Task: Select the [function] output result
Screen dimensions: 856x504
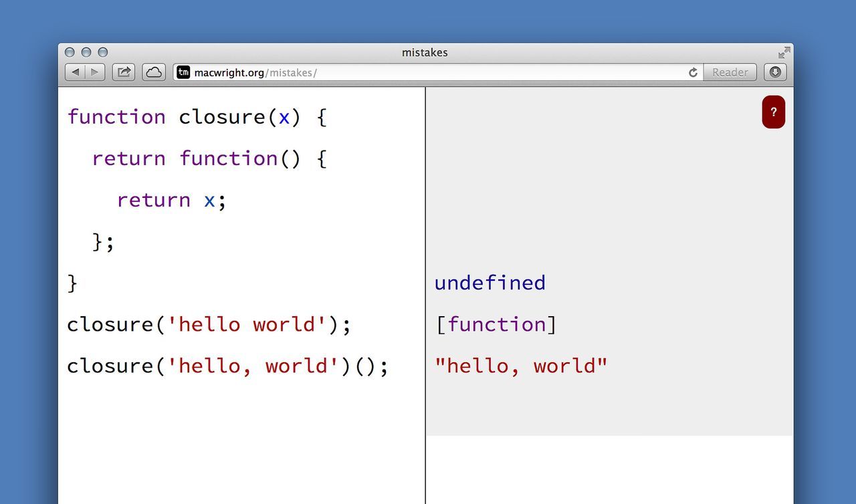Action: coord(496,325)
